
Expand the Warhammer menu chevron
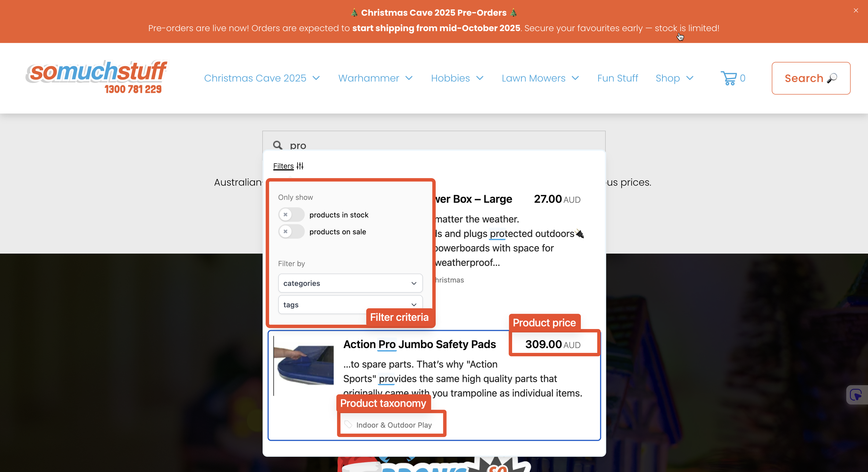point(409,78)
